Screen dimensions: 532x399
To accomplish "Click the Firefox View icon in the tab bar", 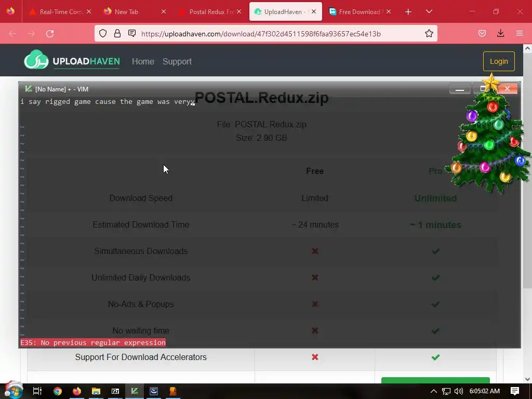I will click(x=10, y=11).
